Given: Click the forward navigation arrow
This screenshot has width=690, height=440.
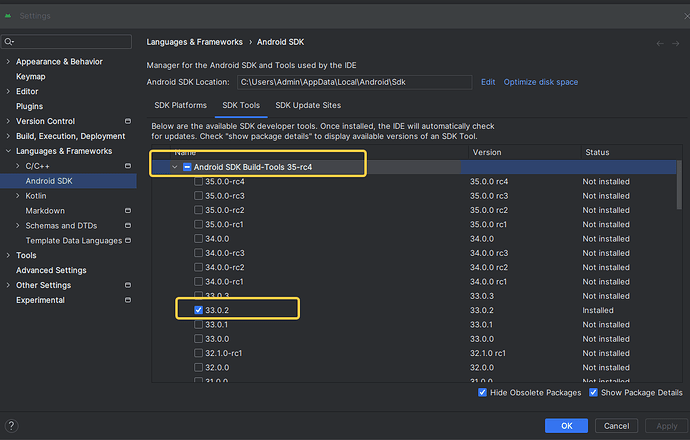Looking at the screenshot, I should coord(675,43).
